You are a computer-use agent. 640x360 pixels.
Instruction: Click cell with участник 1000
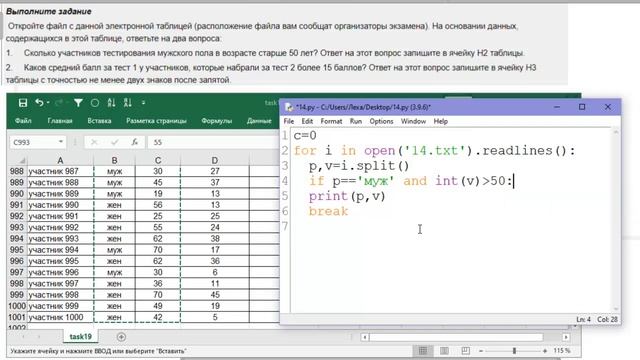coord(60,317)
